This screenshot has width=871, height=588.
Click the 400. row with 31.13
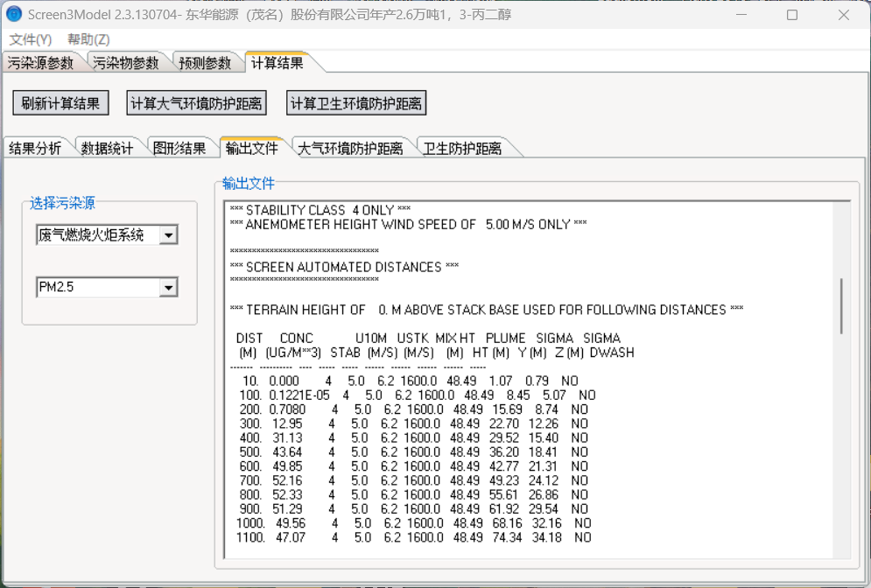414,438
